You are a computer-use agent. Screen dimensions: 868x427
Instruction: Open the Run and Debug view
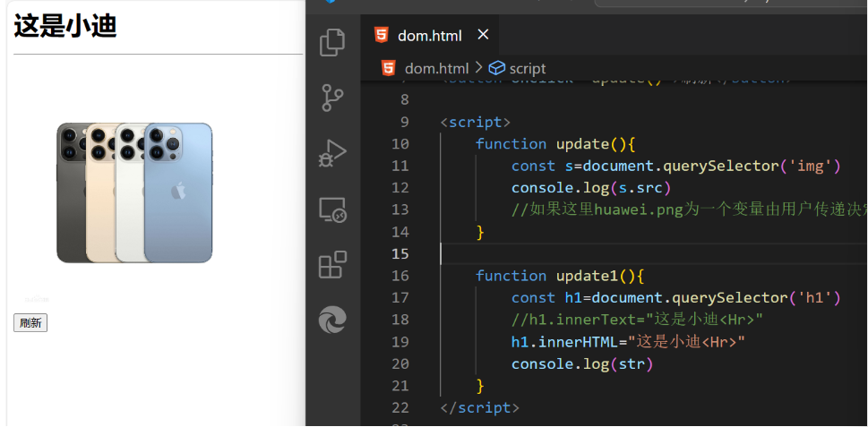click(332, 153)
